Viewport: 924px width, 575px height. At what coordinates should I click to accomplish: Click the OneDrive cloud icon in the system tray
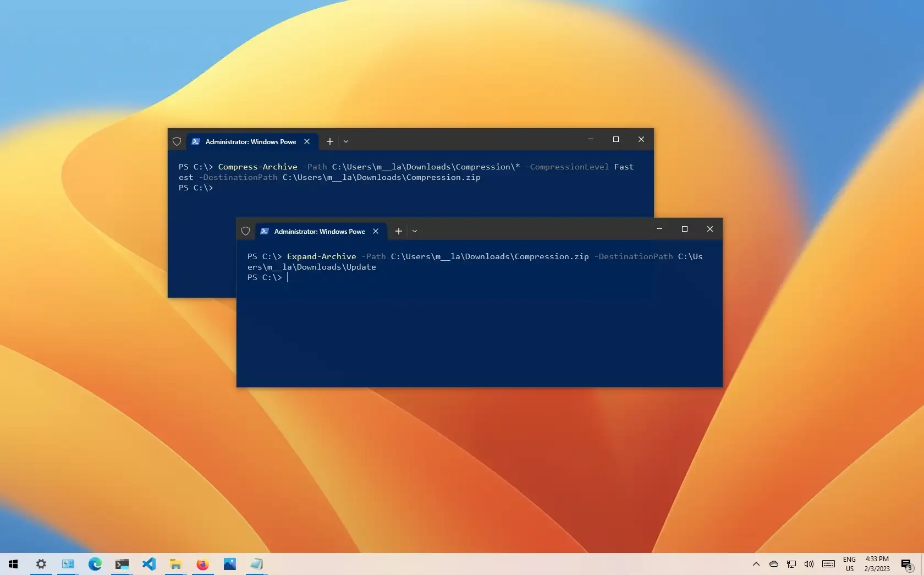[773, 565]
